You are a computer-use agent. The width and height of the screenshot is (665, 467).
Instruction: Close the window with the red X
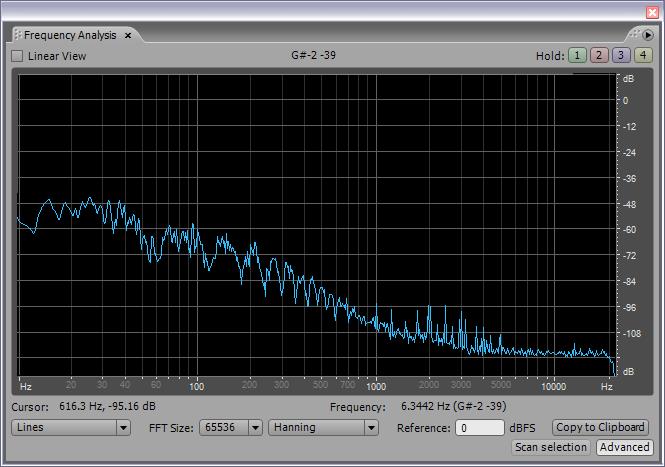(653, 12)
